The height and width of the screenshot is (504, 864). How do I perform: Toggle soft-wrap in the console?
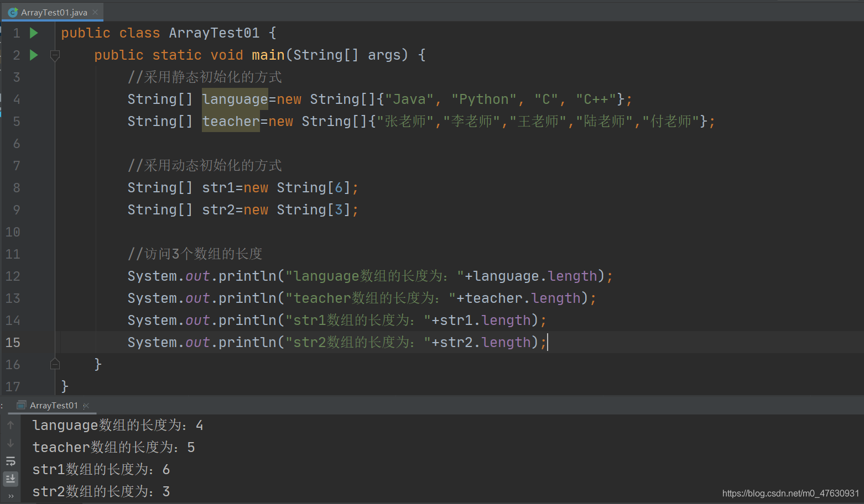(x=11, y=461)
